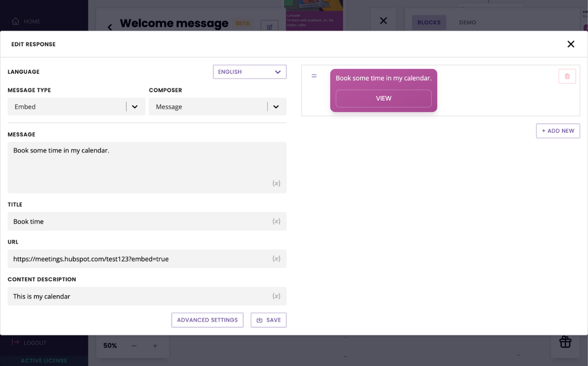Viewport: 588px width, 366px height.
Task: Click the variable icon in the Title field
Action: (x=276, y=221)
